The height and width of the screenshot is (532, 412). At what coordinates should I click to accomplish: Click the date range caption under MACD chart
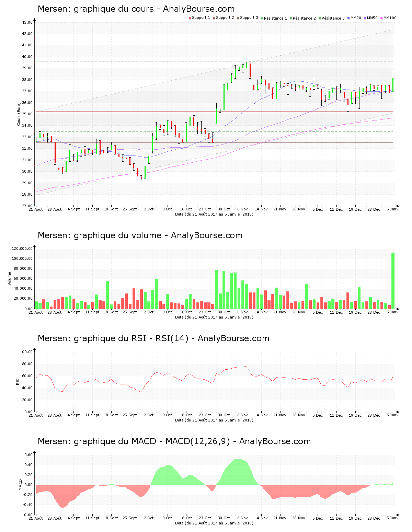click(214, 523)
